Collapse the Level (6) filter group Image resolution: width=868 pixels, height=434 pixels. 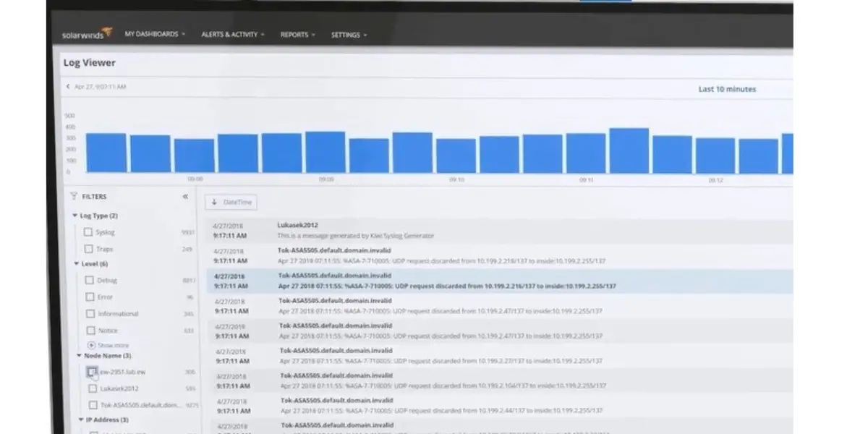76,264
